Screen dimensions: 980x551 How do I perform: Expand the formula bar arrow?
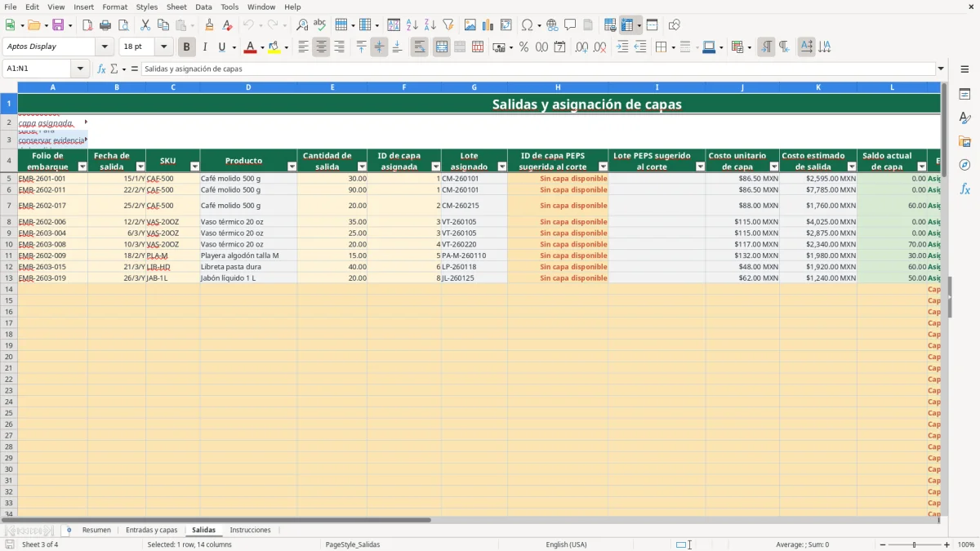941,69
